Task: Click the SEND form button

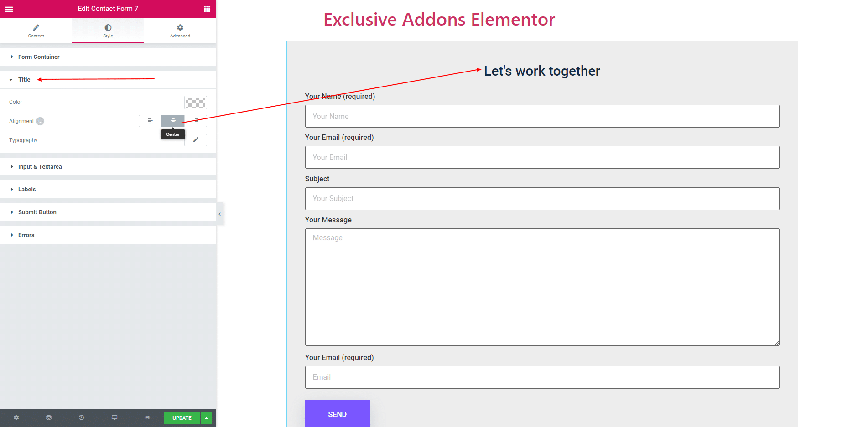Action: [x=338, y=414]
